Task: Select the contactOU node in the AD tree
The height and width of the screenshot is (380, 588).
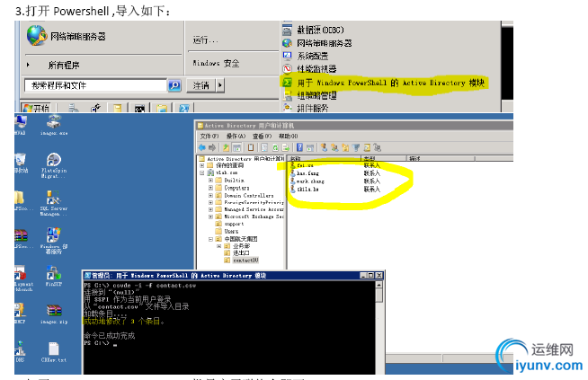Action: pos(242,261)
